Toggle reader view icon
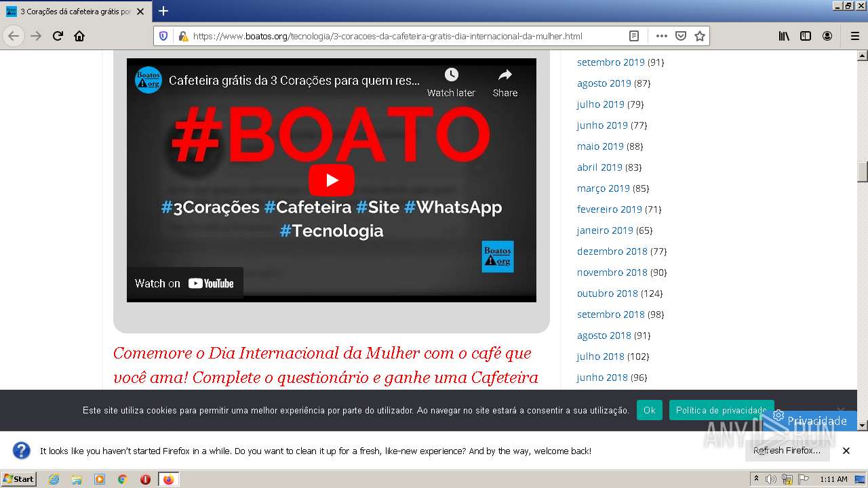 pyautogui.click(x=634, y=36)
